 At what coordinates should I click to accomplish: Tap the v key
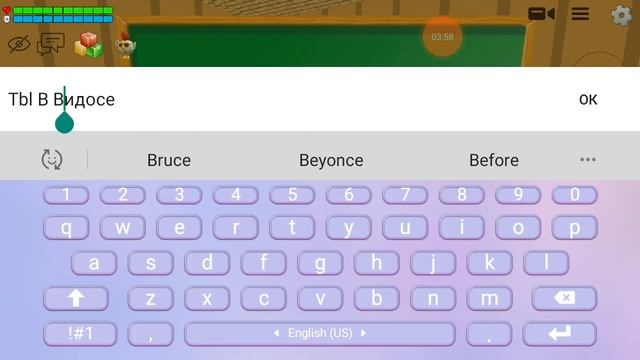320,298
